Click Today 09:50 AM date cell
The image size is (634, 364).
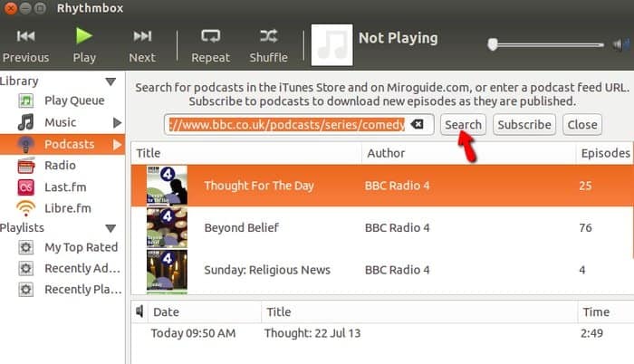193,333
